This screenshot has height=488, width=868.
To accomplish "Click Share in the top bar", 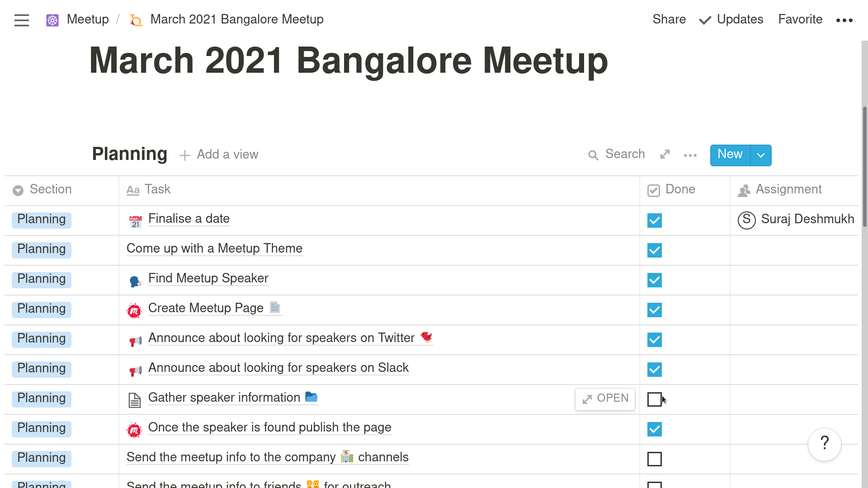I will pos(669,19).
